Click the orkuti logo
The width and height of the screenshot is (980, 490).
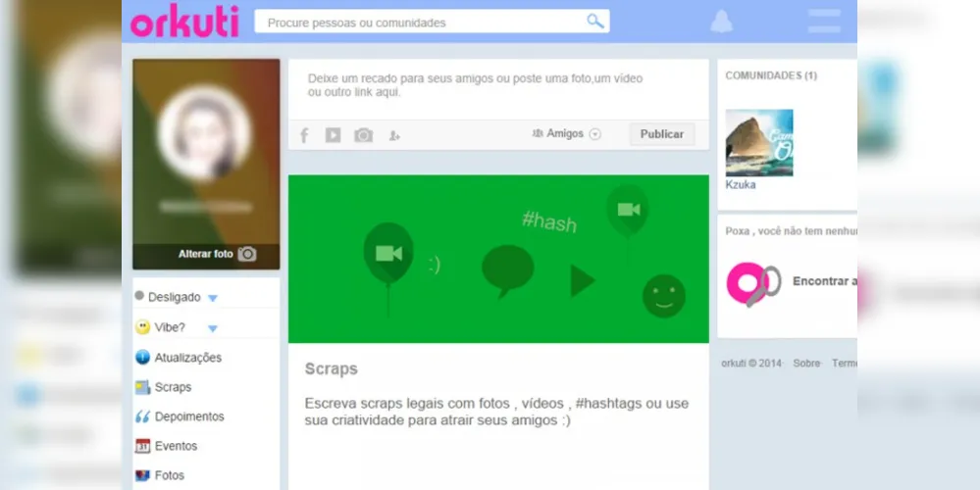click(184, 21)
